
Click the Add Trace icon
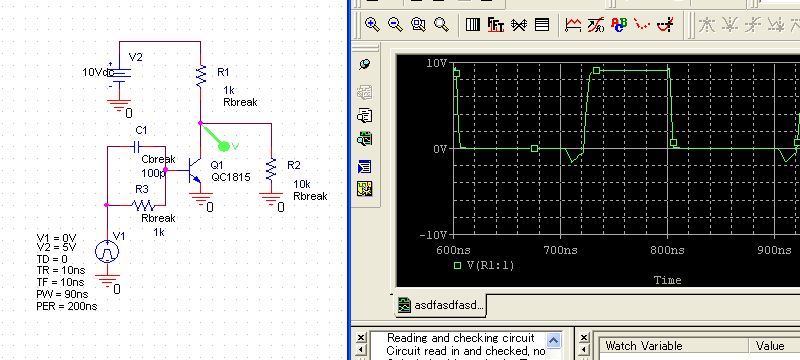coord(573,24)
